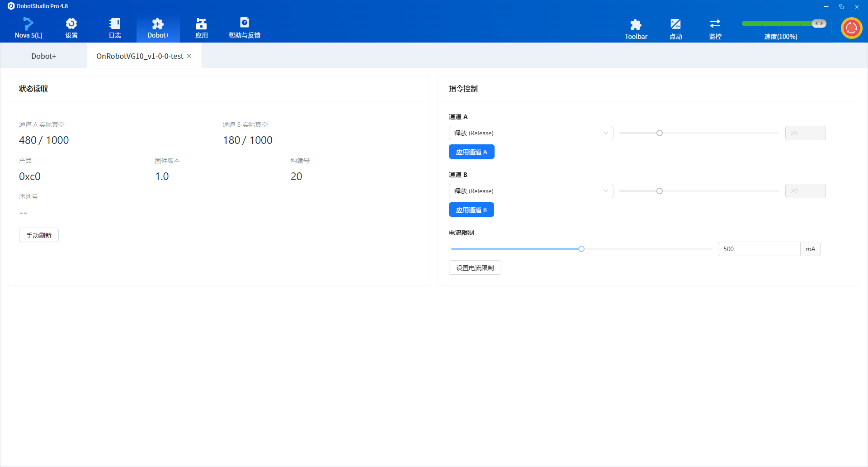Click the 通道 A vacuum value field

(x=805, y=133)
